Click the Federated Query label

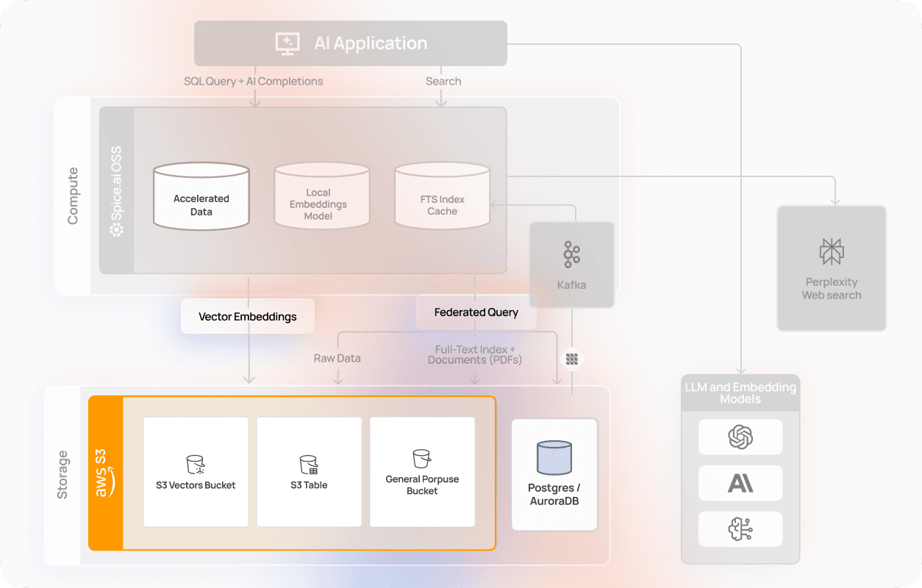(476, 312)
